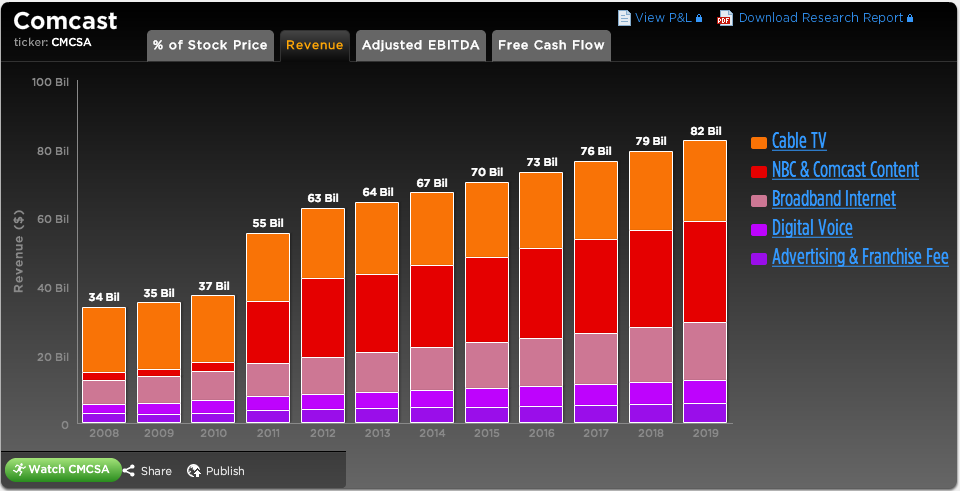Click the PDF icon for research report
This screenshot has height=491, width=960.
point(726,17)
